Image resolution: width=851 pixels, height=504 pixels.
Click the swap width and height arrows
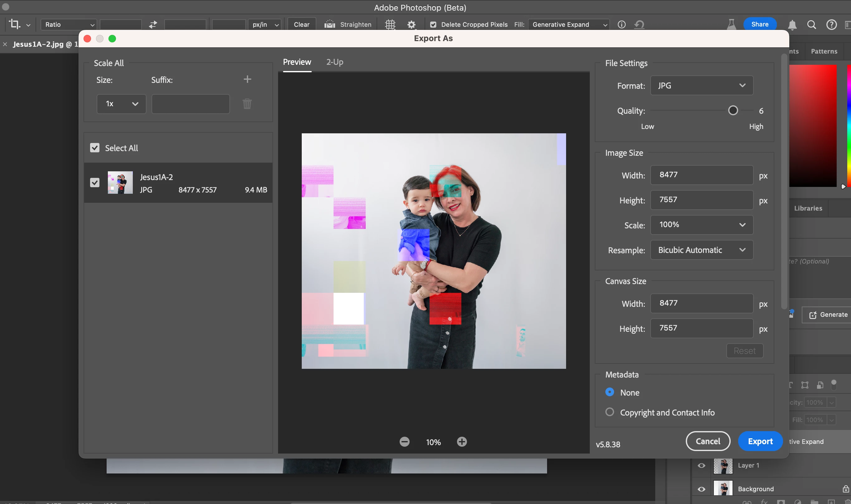click(x=153, y=25)
